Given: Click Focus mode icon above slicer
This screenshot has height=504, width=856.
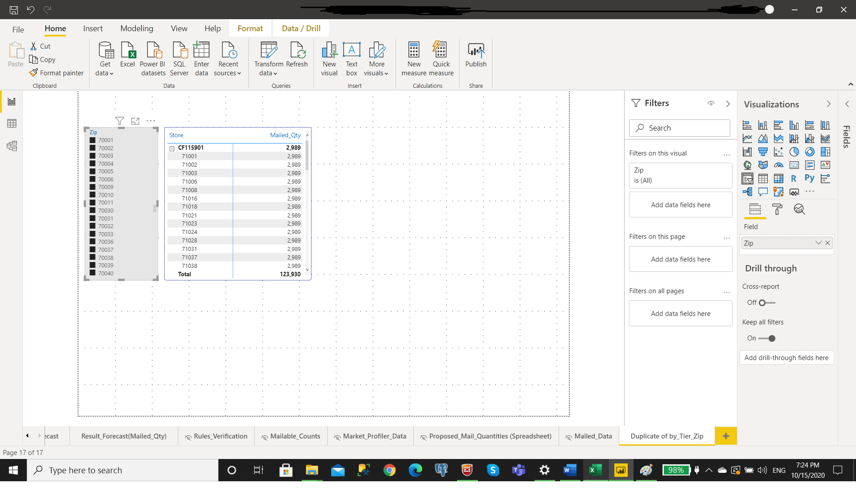Looking at the screenshot, I should 135,121.
